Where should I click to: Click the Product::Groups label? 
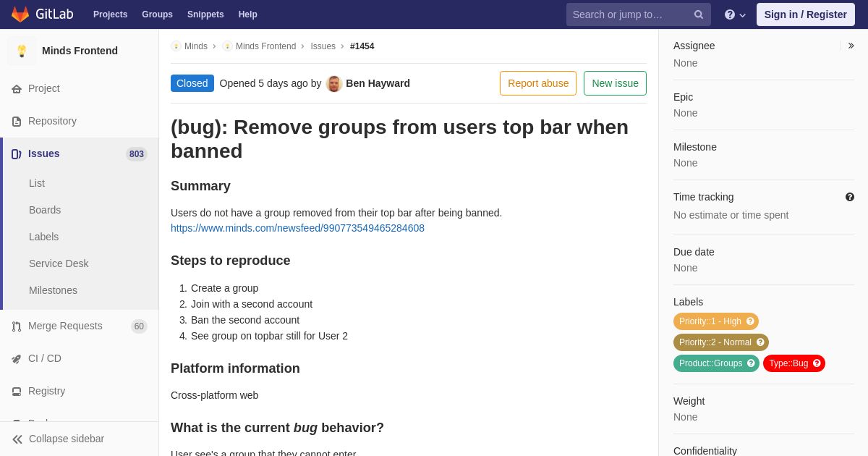[716, 363]
